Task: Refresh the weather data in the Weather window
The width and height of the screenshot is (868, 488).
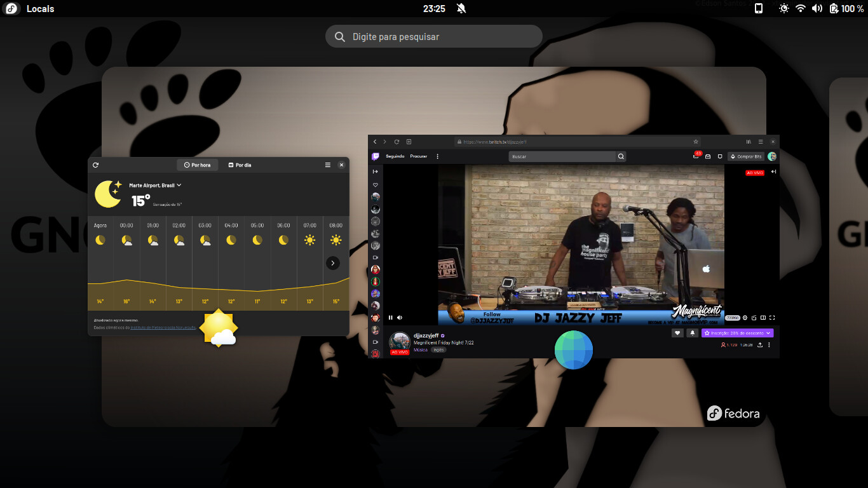Action: [x=95, y=165]
